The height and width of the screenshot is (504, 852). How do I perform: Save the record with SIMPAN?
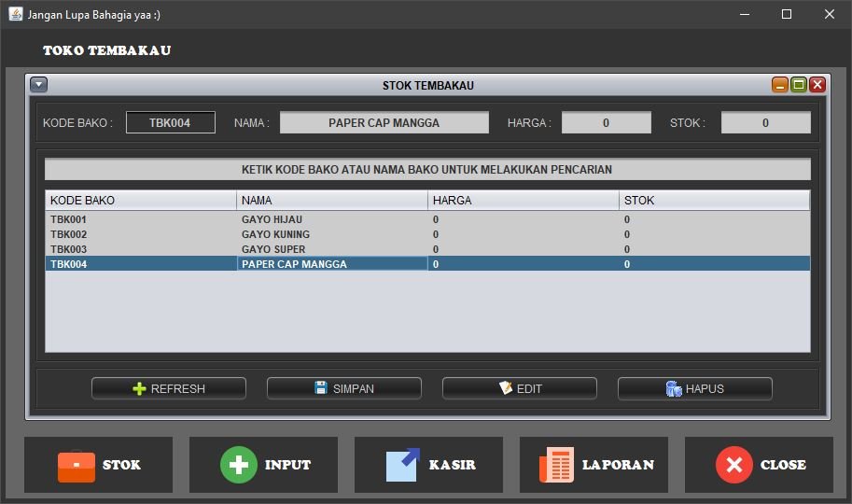pyautogui.click(x=343, y=388)
